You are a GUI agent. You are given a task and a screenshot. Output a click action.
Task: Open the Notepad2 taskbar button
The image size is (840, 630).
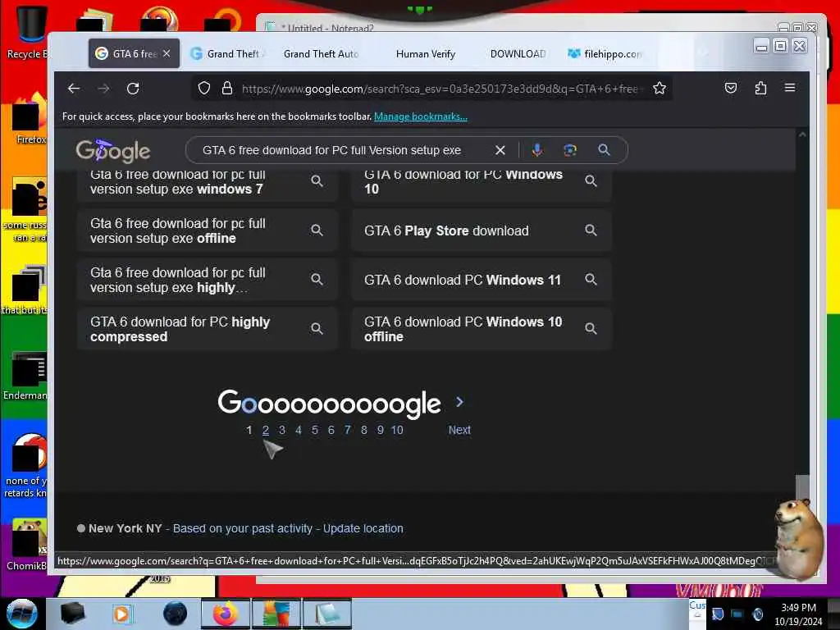(x=327, y=614)
